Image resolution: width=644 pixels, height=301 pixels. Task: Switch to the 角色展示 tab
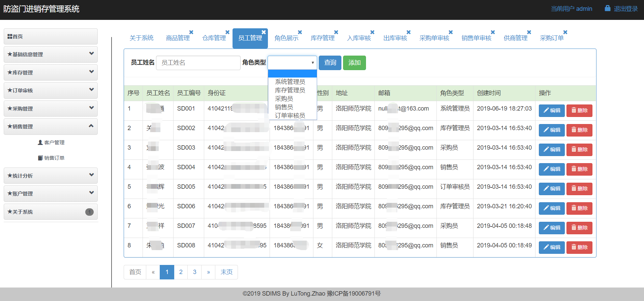[286, 38]
